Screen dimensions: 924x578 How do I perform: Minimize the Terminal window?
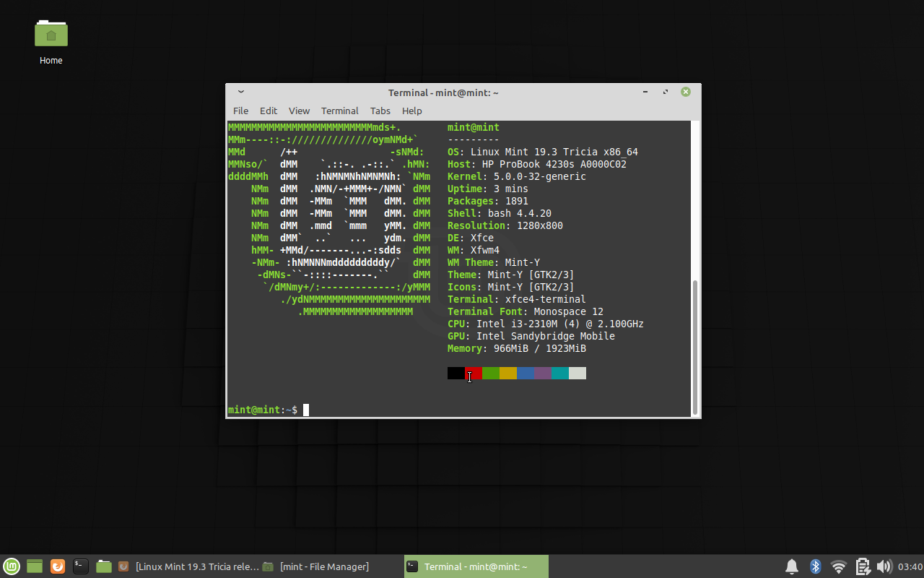click(645, 92)
